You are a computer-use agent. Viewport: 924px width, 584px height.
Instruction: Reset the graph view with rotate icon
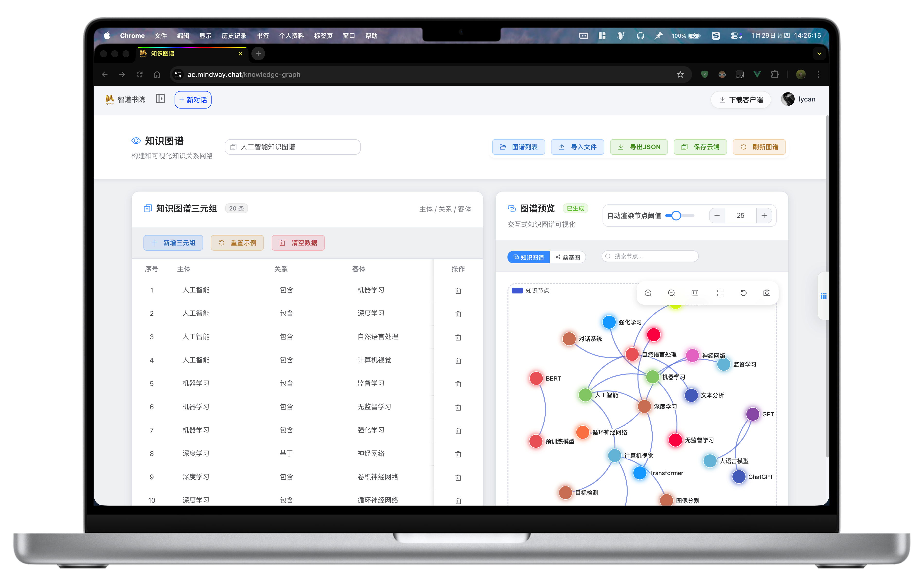[x=743, y=293]
